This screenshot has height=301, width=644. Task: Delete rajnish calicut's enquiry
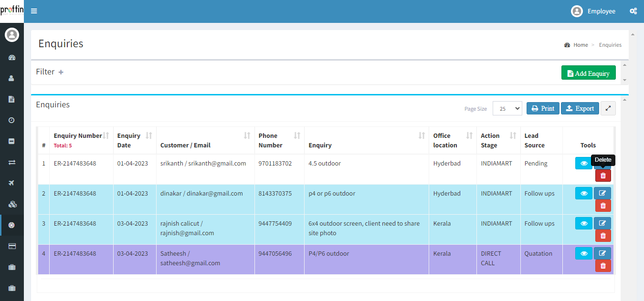pyautogui.click(x=603, y=236)
